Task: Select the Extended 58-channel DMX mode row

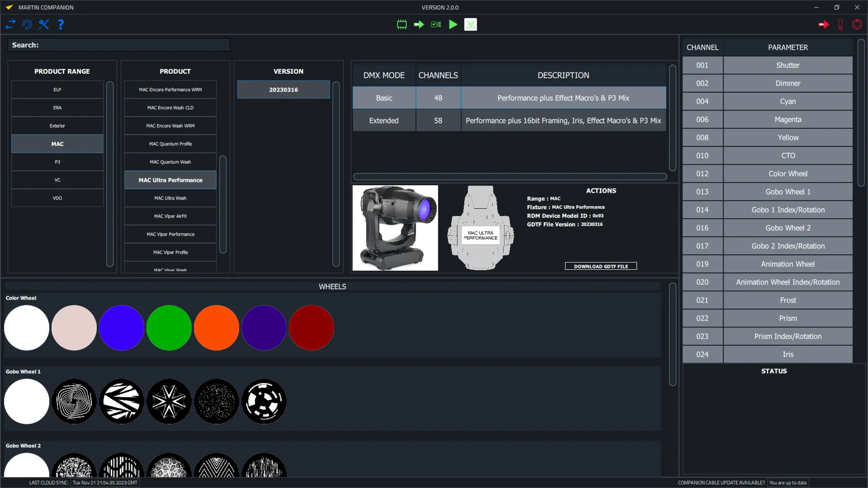Action: pos(509,121)
